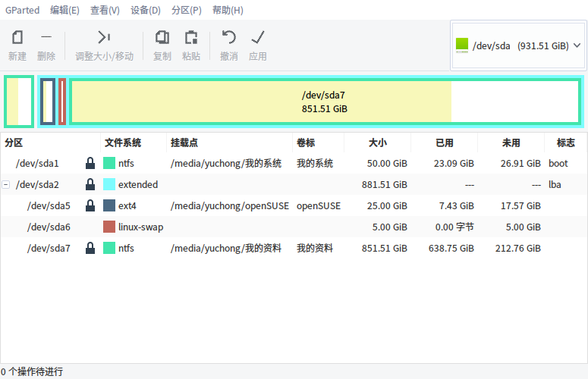
Task: Click the 我的资料 volume label cell
Action: click(x=315, y=249)
